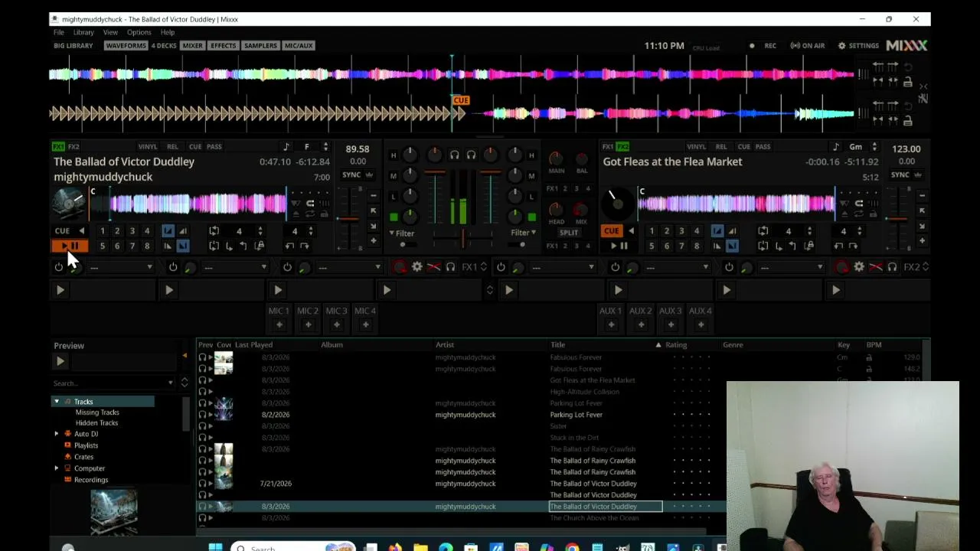Jump backward by beatjump on left deck
The width and height of the screenshot is (980, 551).
(x=289, y=246)
